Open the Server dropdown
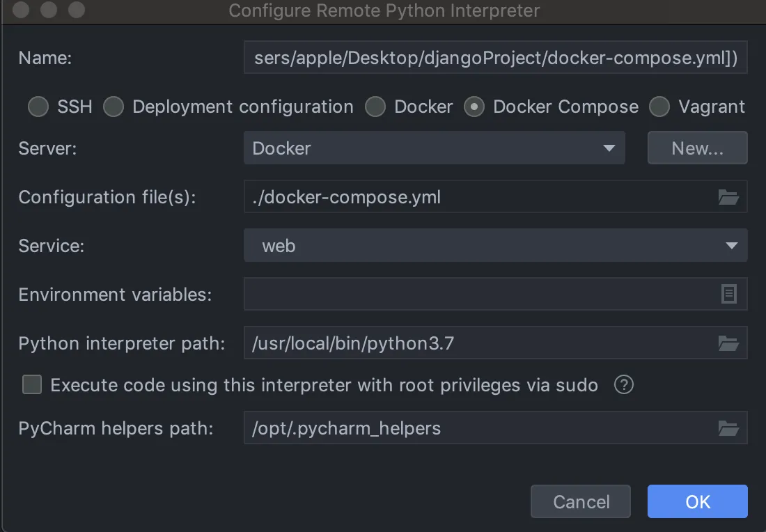The image size is (766, 532). [434, 148]
